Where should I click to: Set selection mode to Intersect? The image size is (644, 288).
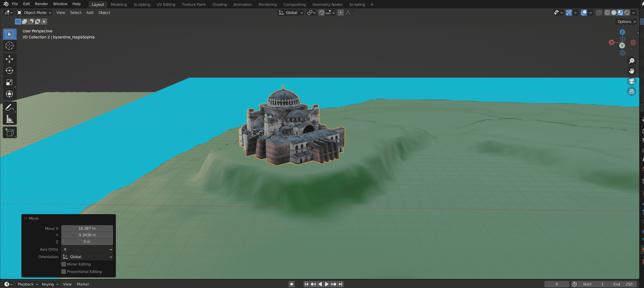coord(44,22)
